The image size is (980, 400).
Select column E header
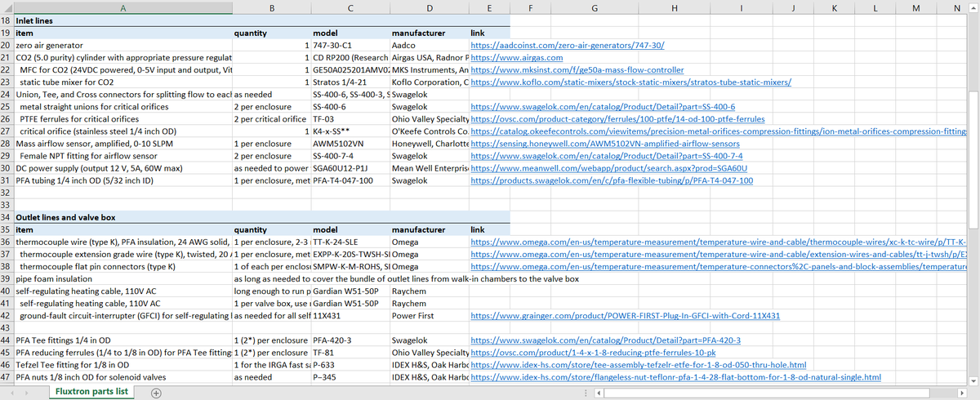[489, 7]
